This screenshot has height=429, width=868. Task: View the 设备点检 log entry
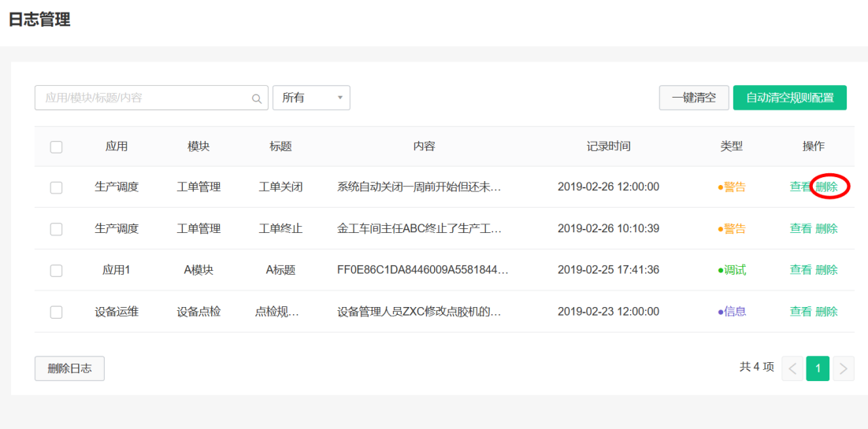pos(800,312)
